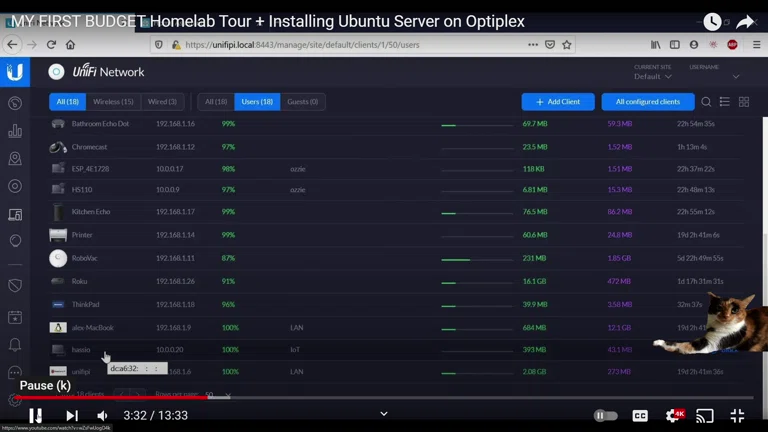Open the Map sidebar icon
The height and width of the screenshot is (432, 768).
tap(15, 159)
